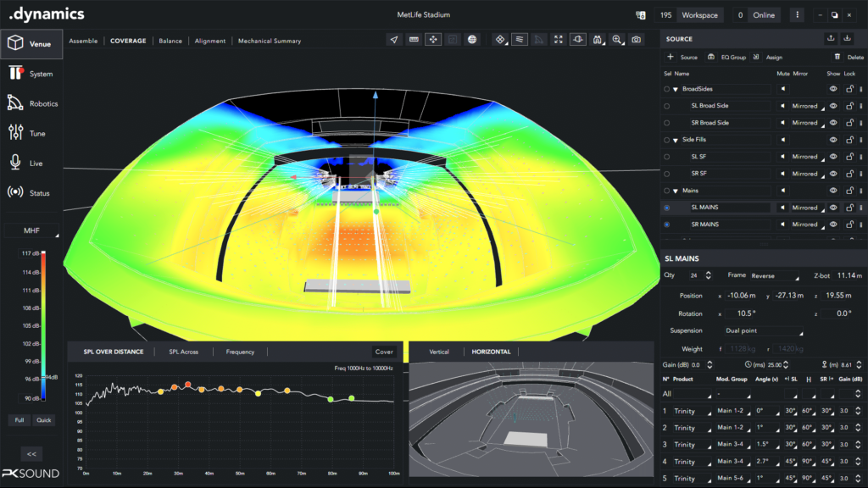Mute the SL Broad Side source
The height and width of the screenshot is (488, 868).
point(783,106)
